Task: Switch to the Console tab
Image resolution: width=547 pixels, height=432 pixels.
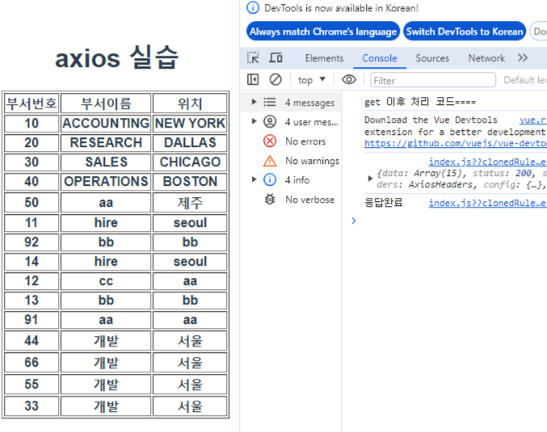Action: (380, 58)
